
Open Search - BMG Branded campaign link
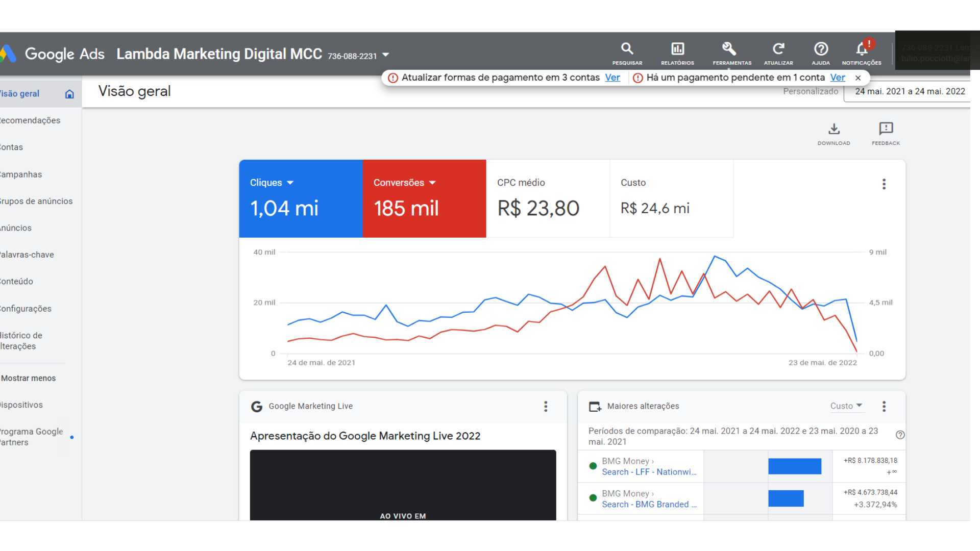[649, 505]
